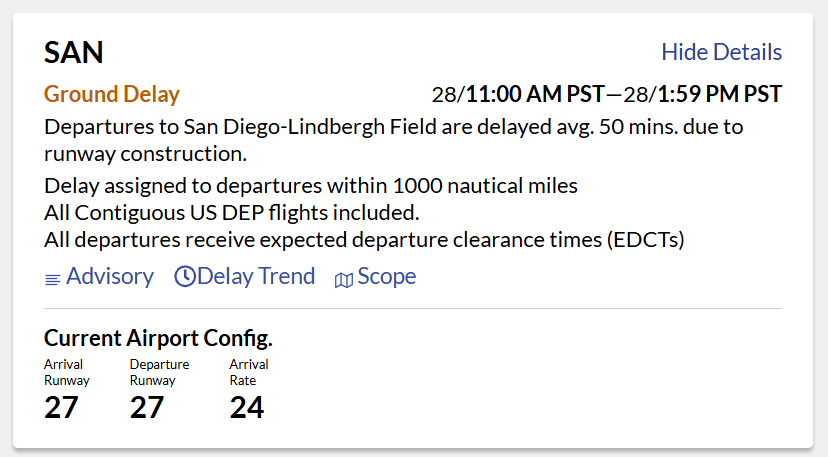Open the Delay Trend text link
Viewport: 828px width, 457px height.
point(256,276)
